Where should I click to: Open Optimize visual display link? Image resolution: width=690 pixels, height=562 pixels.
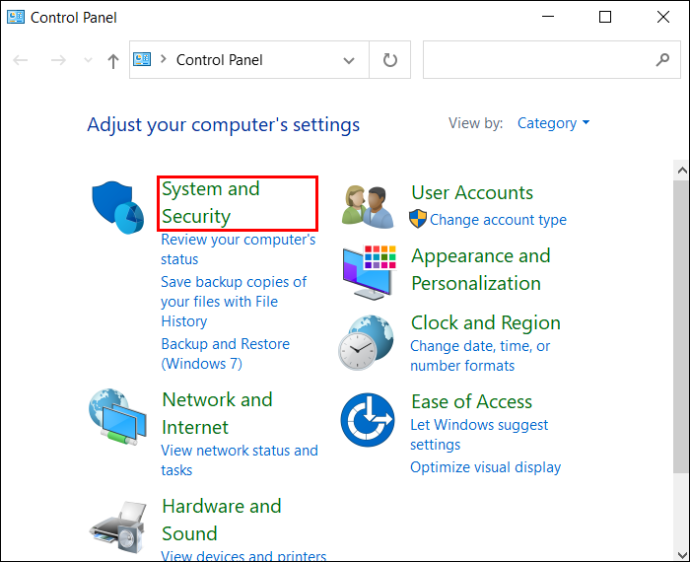(485, 467)
